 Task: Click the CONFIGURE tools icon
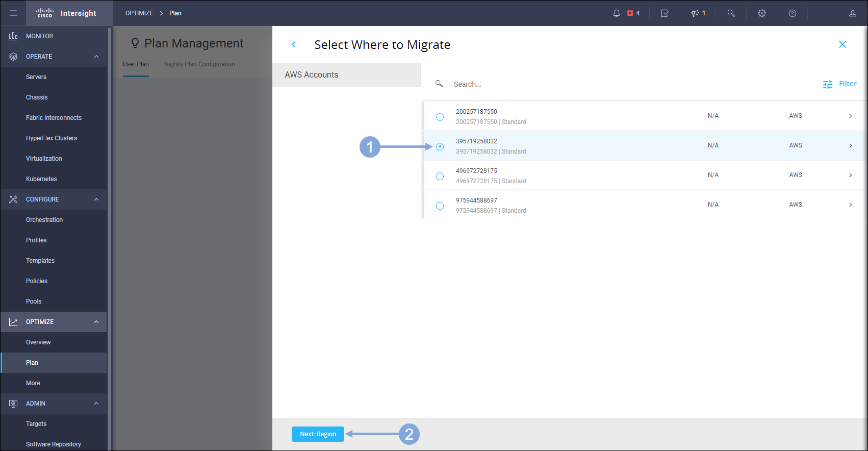[13, 199]
